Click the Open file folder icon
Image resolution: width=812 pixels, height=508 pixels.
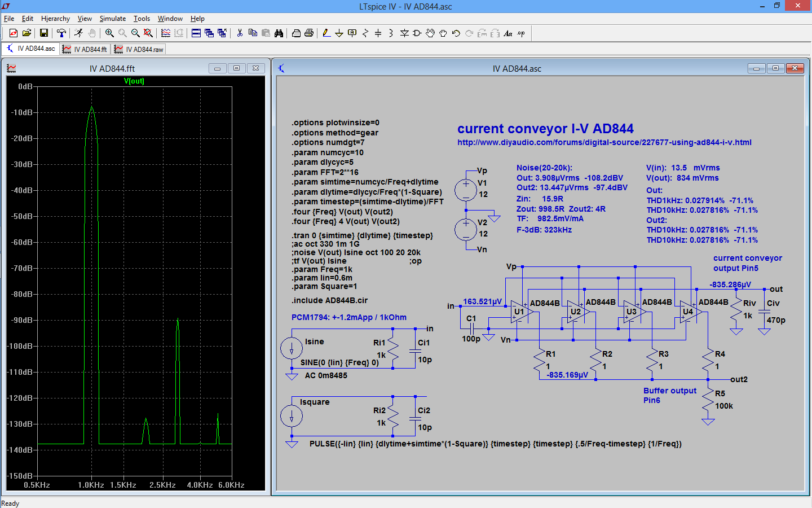point(27,33)
